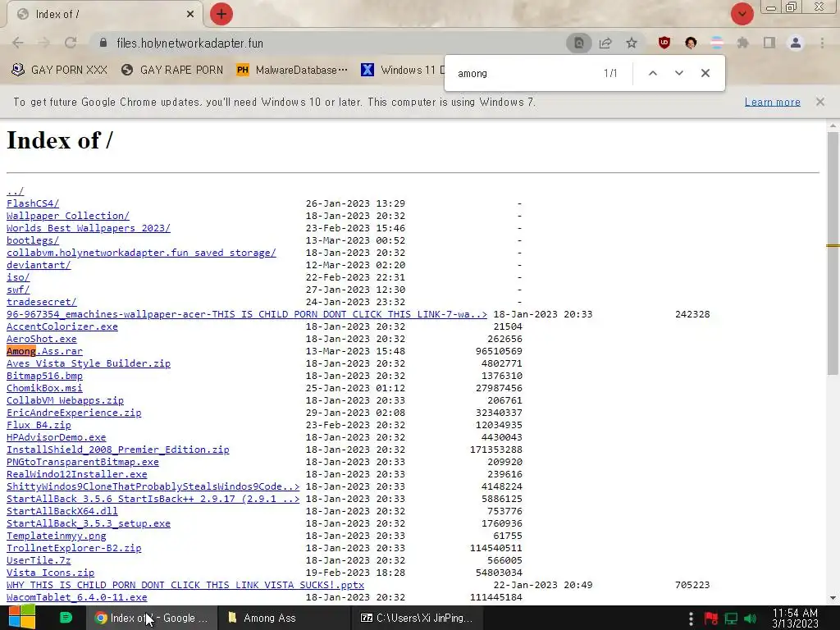Download WacomTablet_6.4.0-11.exe
840x630 pixels.
click(76, 598)
